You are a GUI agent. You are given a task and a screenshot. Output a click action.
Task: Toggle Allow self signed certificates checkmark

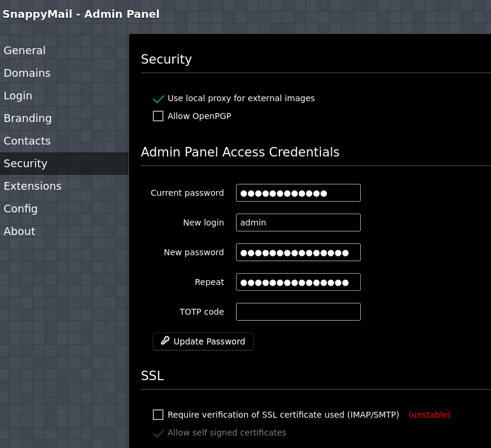click(158, 433)
